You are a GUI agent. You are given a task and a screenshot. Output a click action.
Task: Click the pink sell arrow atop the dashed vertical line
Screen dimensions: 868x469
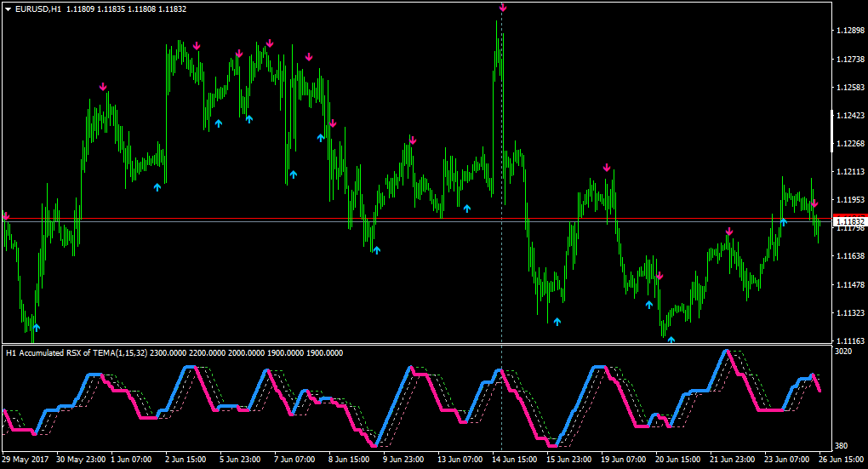click(503, 8)
